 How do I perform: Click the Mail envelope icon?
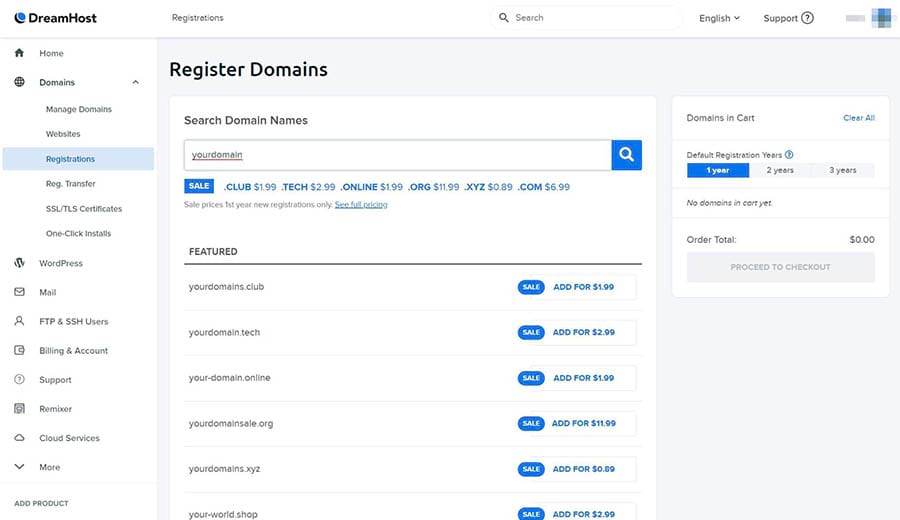tap(19, 292)
